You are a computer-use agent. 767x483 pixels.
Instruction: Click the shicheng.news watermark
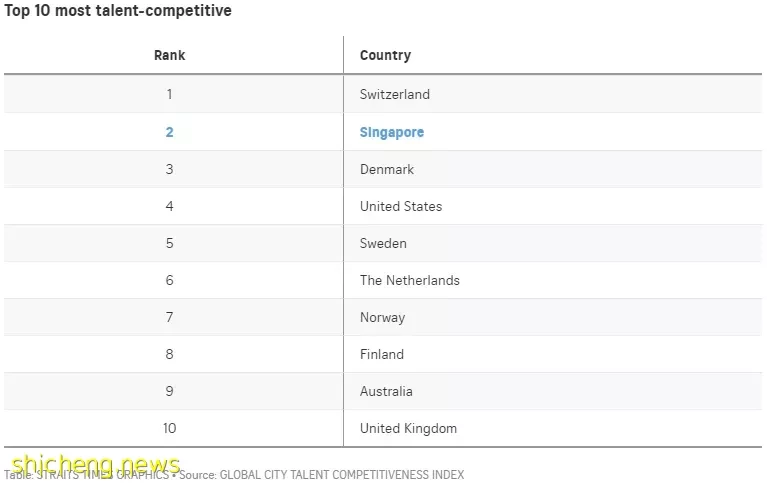click(96, 464)
